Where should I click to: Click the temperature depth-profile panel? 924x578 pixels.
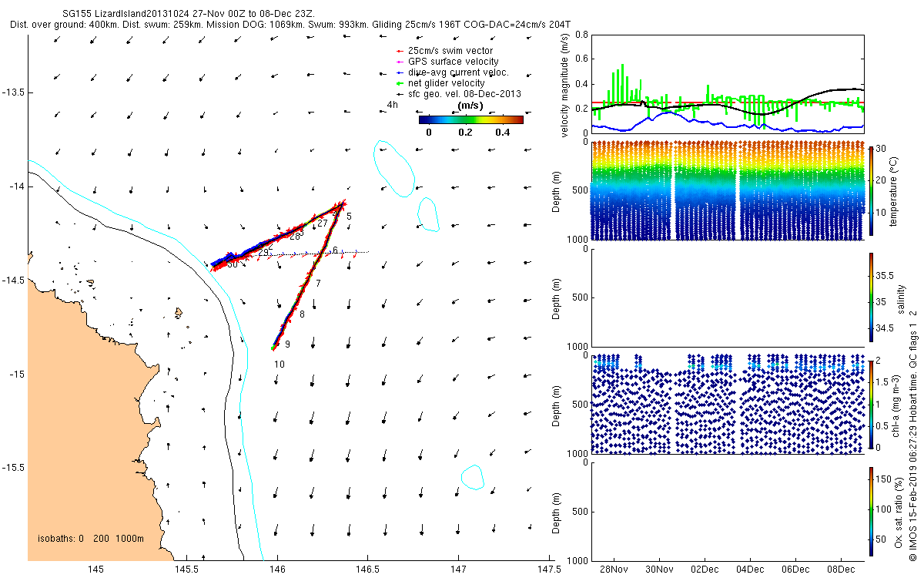coord(727,190)
